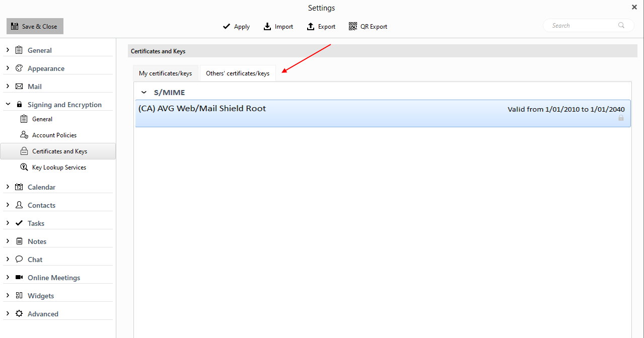Image resolution: width=644 pixels, height=338 pixels.
Task: Click the Signing and Encryption padlock icon
Action: point(19,105)
